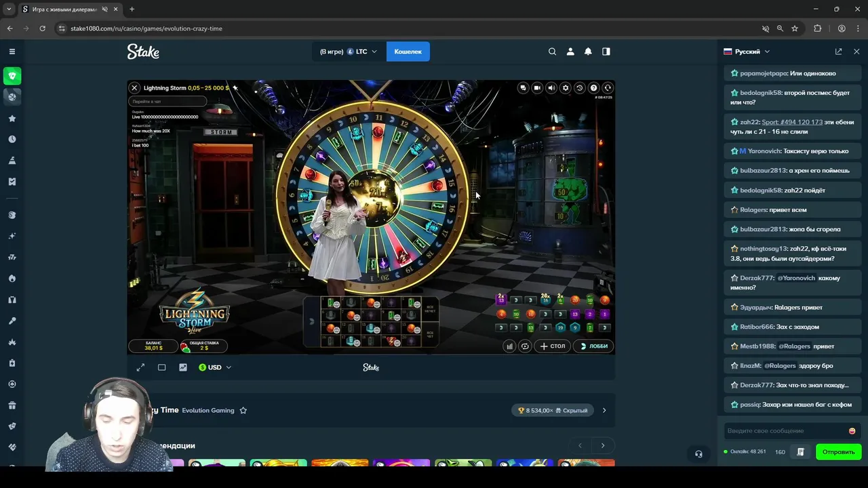868x488 pixels.
Task: Select ВСЕ ЧЕТ bet option
Action: [x=430, y=334]
